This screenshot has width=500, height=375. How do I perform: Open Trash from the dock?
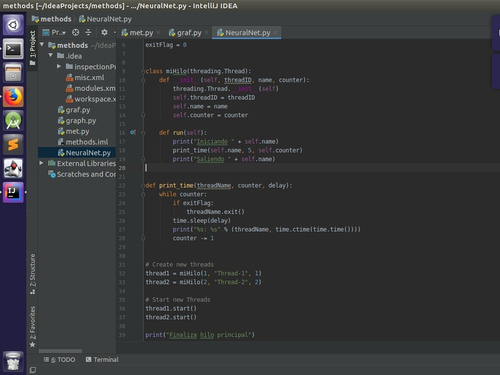coord(13,361)
